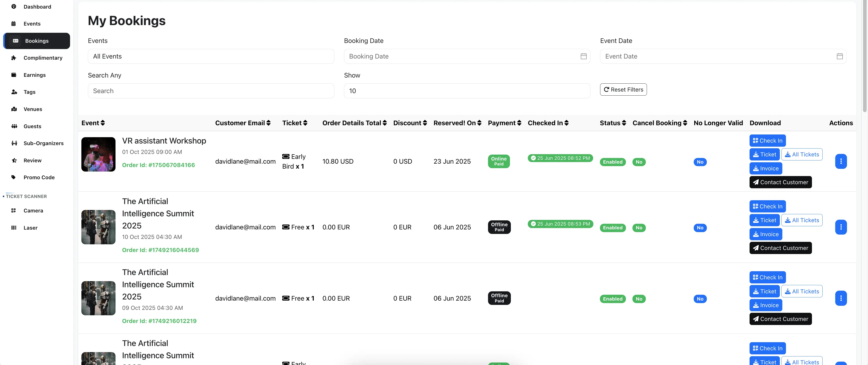
Task: Open the Show 10 entries dropdown
Action: tap(467, 91)
